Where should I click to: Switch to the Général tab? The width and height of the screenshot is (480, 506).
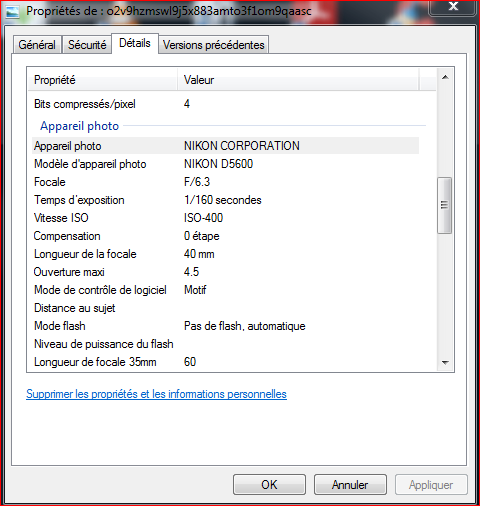pyautogui.click(x=37, y=45)
